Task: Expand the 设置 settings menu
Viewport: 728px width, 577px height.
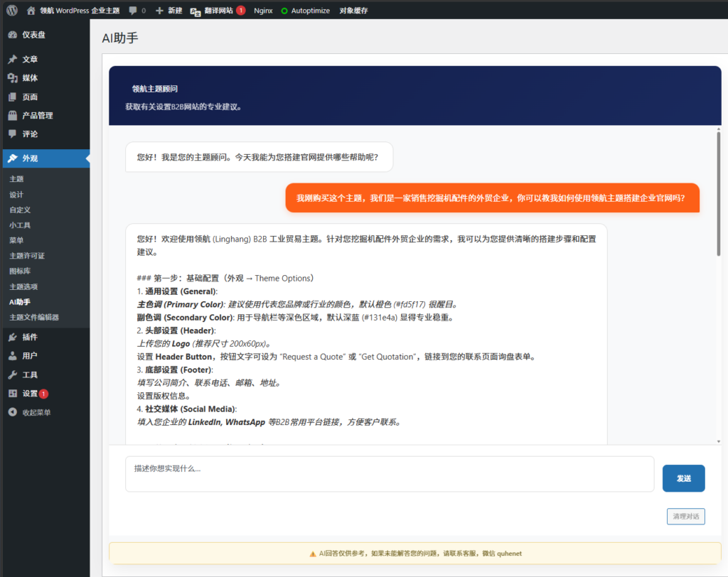Action: click(x=30, y=394)
